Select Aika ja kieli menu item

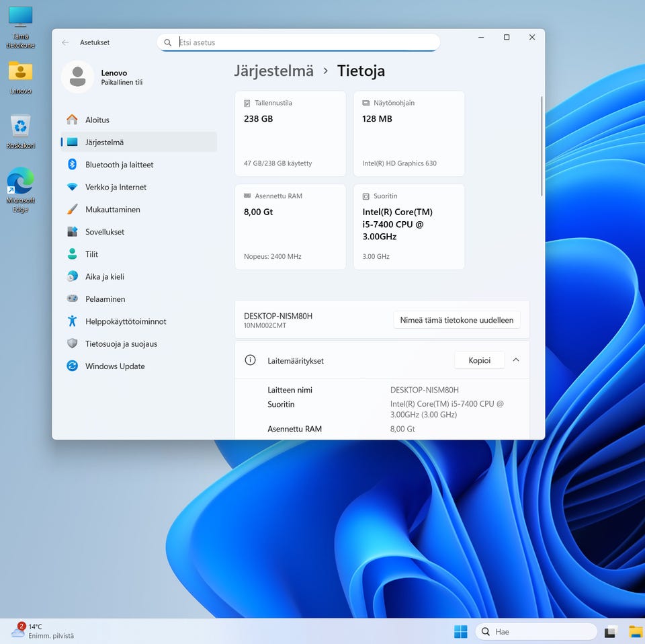tap(138, 276)
